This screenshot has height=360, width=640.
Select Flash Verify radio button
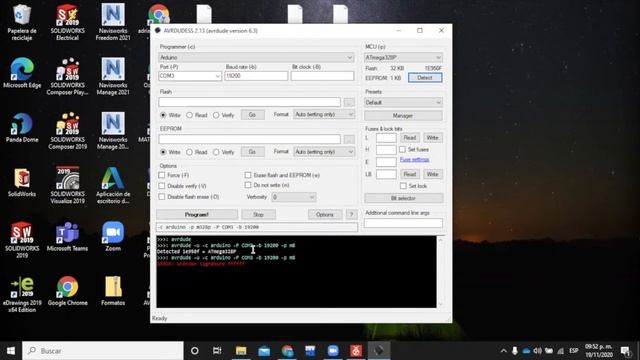[216, 115]
